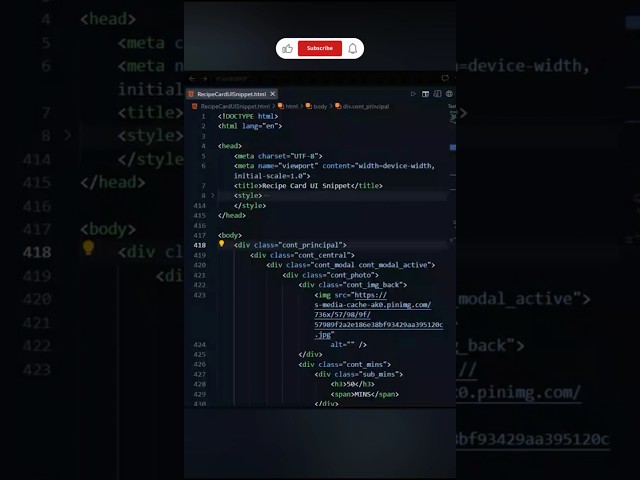This screenshot has width=640, height=480.
Task: Click the cont_modal cont_modal_active div line
Action: [351, 265]
